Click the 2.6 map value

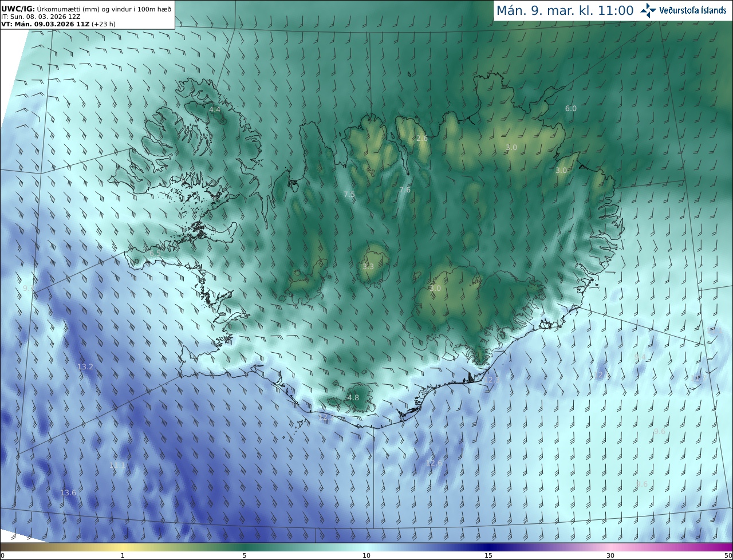(422, 139)
